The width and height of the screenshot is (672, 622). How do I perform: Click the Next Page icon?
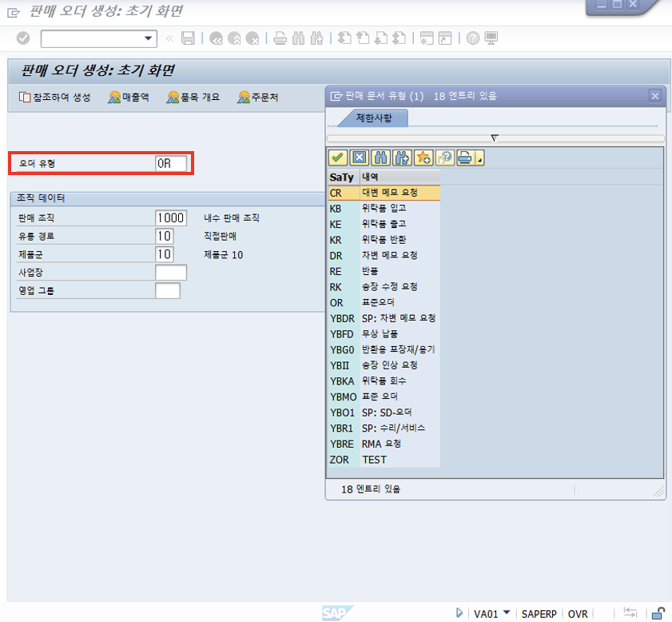381,38
